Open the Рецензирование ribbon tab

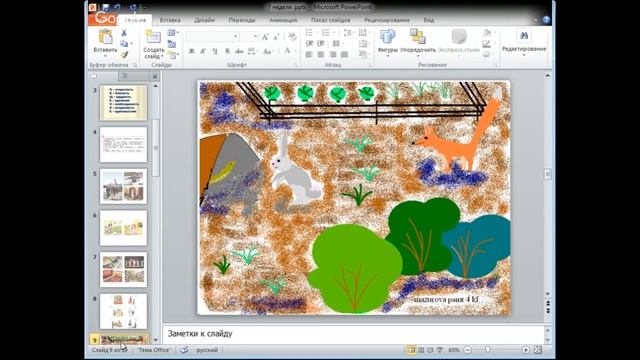[387, 20]
